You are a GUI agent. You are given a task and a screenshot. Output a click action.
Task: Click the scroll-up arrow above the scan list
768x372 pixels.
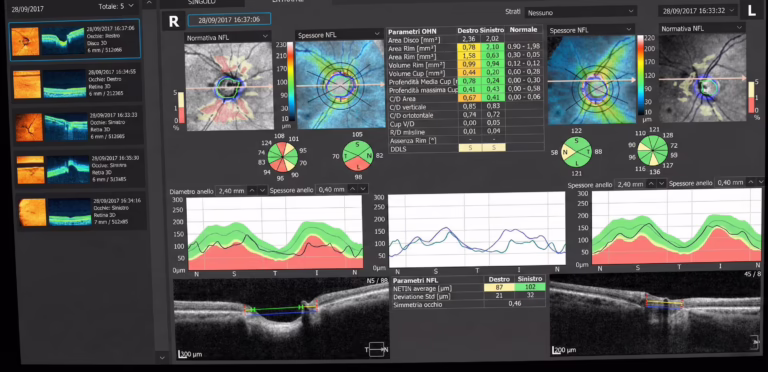click(149, 3)
